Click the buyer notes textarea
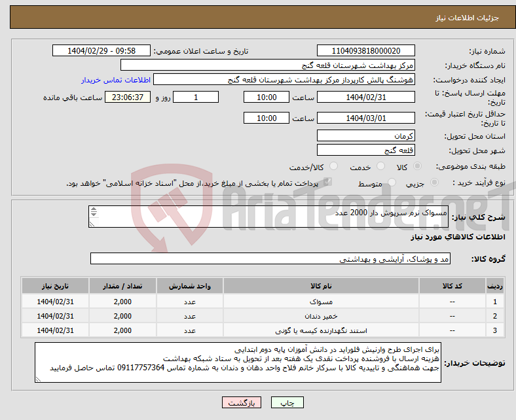The height and width of the screenshot is (420, 516). coord(238,362)
